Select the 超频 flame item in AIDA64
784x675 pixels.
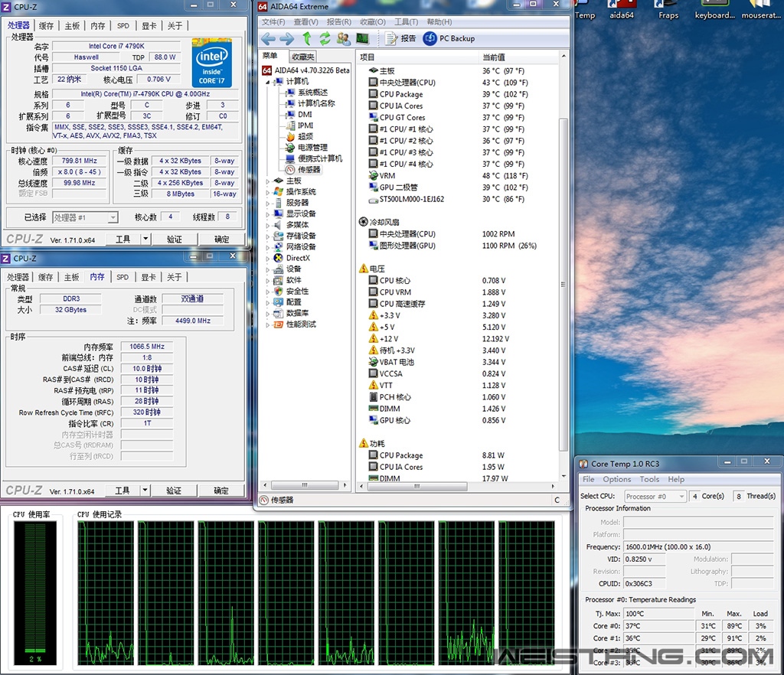[300, 136]
